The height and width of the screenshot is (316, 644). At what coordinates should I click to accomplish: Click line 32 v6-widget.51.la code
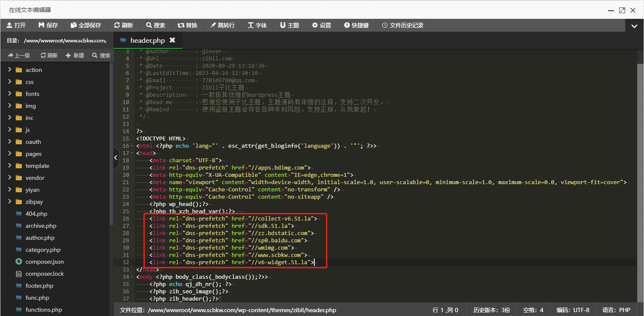point(232,262)
